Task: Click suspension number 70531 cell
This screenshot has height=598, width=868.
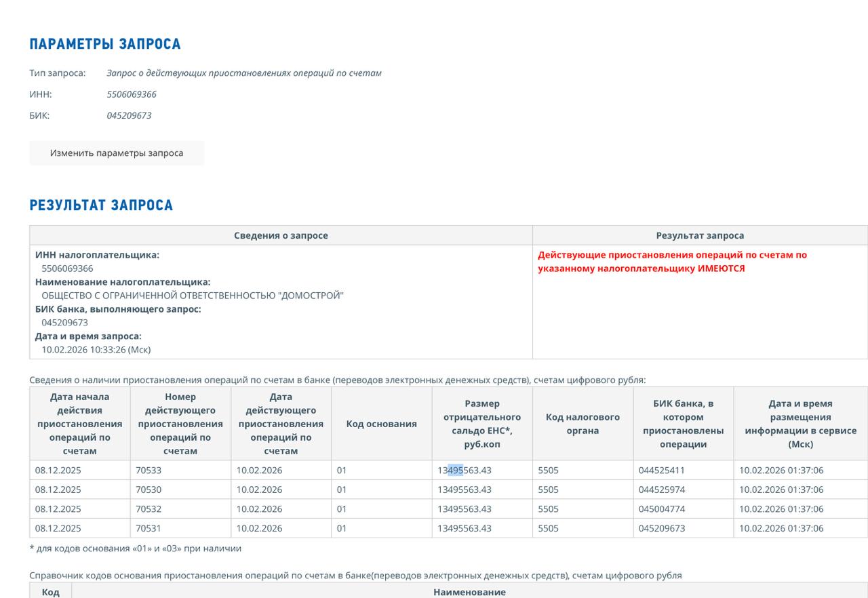Action: click(149, 528)
